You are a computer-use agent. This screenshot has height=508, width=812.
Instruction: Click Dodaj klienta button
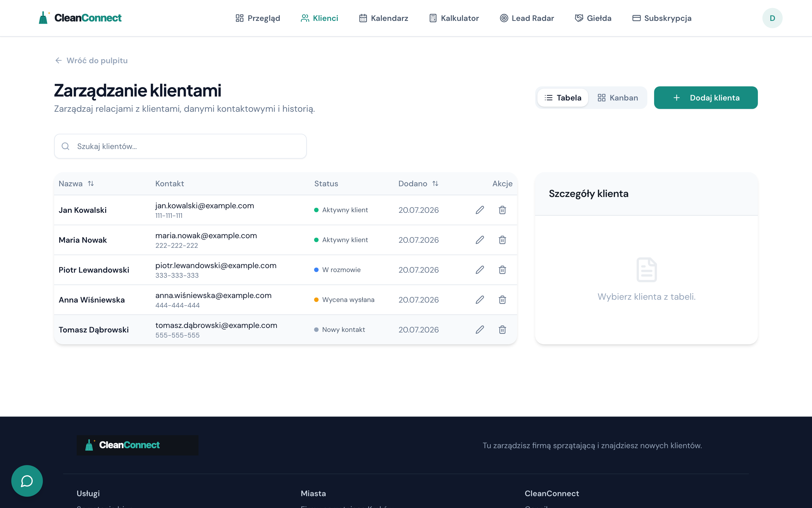tap(706, 98)
